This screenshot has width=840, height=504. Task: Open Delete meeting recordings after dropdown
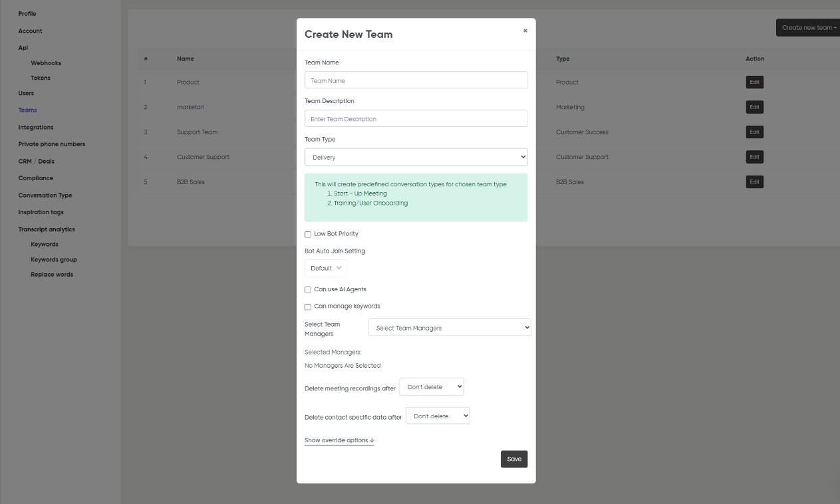tap(431, 387)
